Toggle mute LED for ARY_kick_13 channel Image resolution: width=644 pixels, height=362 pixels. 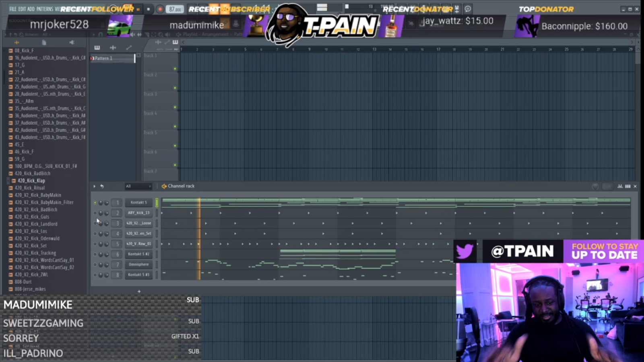click(95, 213)
